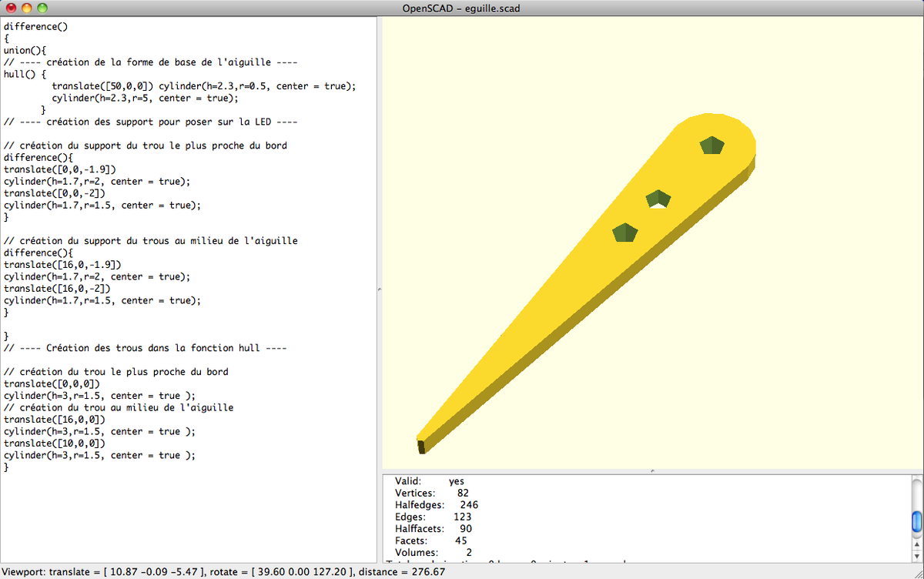The width and height of the screenshot is (924, 579).
Task: Click the yellow minimize window button
Action: (x=26, y=8)
